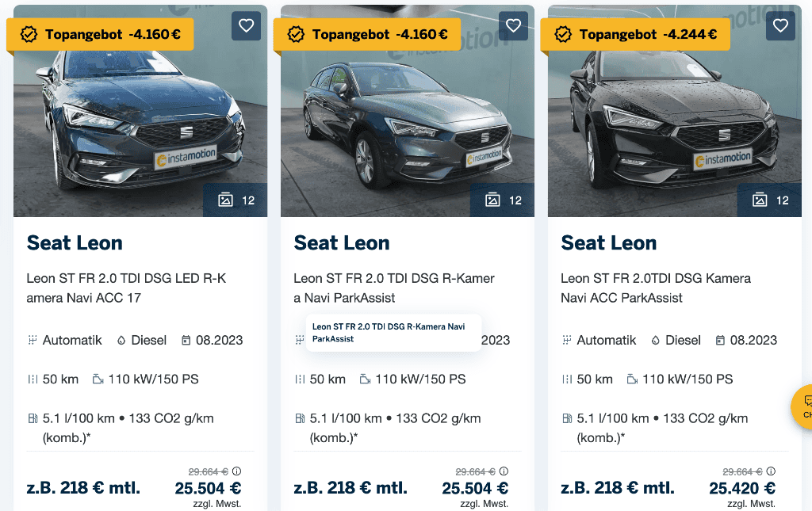Click price info icon on middle card
This screenshot has height=511, width=812.
click(504, 471)
